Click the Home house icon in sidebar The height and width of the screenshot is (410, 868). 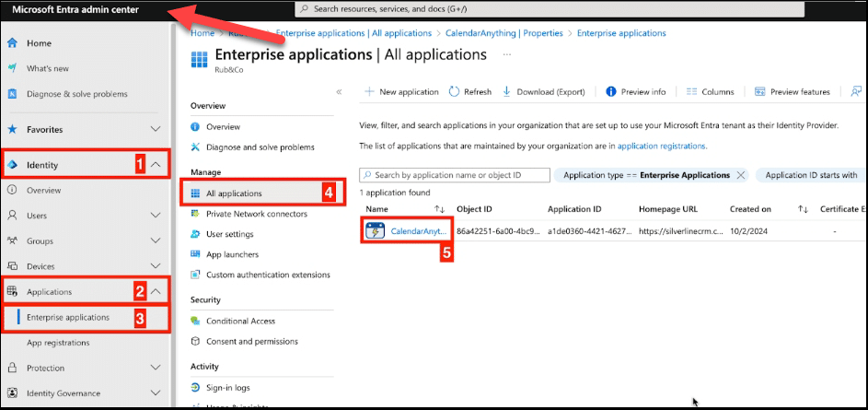13,43
